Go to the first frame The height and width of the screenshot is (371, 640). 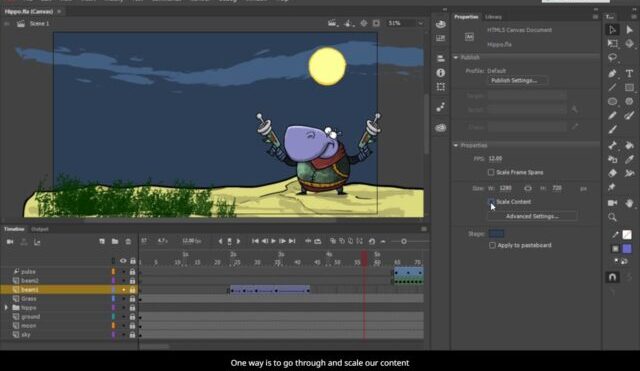[x=255, y=241]
